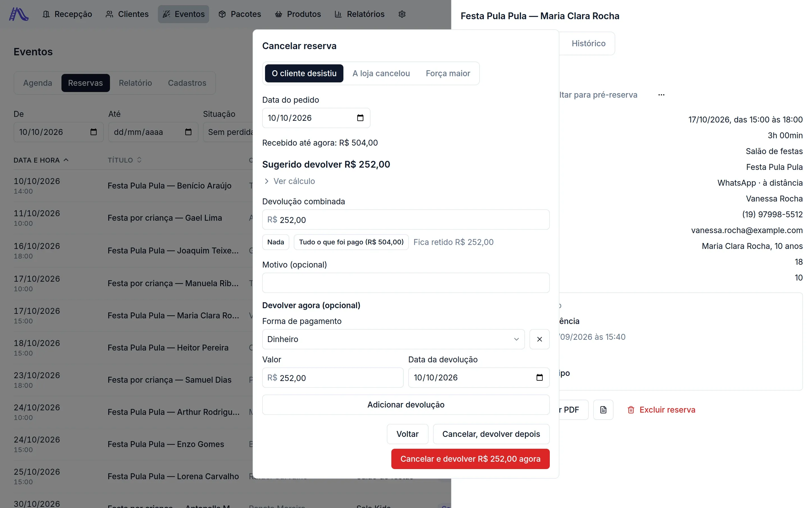Screen dimensions: 812x508
Task: Focus the Valor refund field
Action: click(x=332, y=378)
